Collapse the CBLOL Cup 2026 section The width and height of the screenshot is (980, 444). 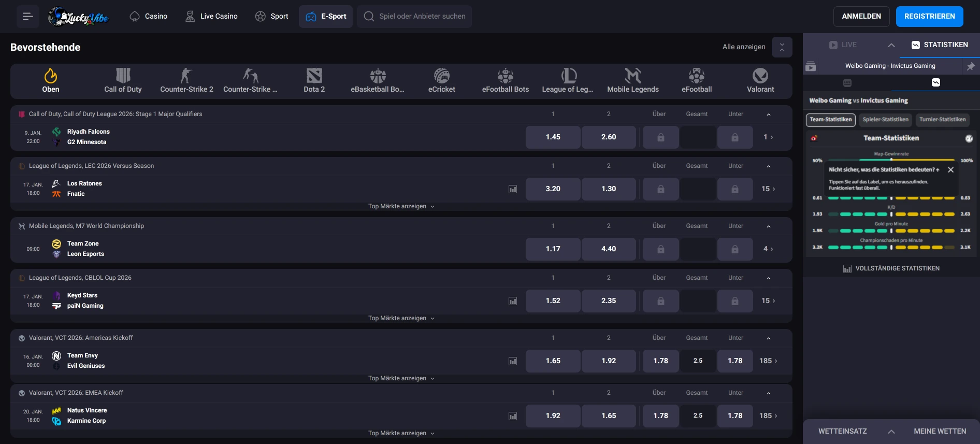click(x=769, y=278)
